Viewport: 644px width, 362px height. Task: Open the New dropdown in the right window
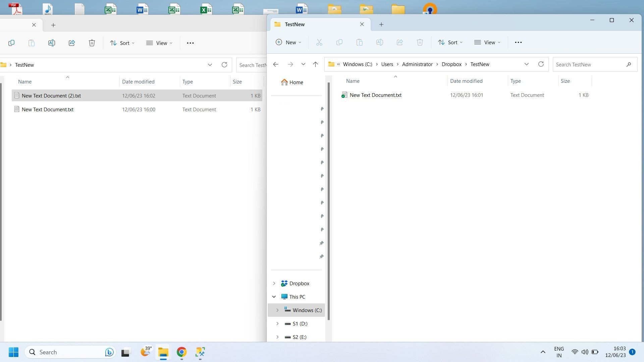pyautogui.click(x=288, y=42)
